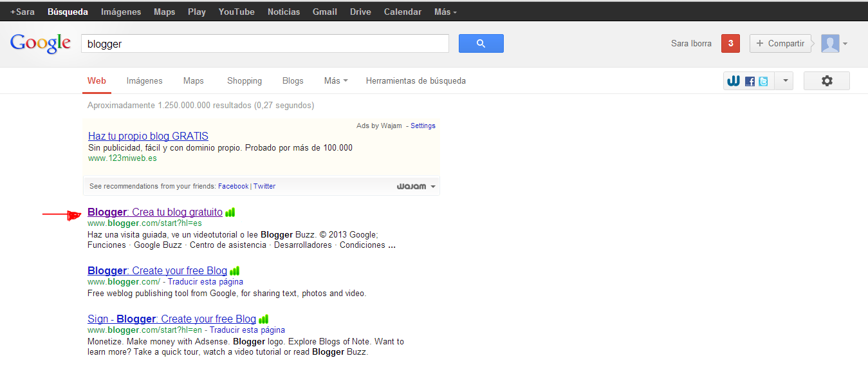The width and height of the screenshot is (868, 365).
Task: Open Drive in the top bar
Action: coord(360,12)
